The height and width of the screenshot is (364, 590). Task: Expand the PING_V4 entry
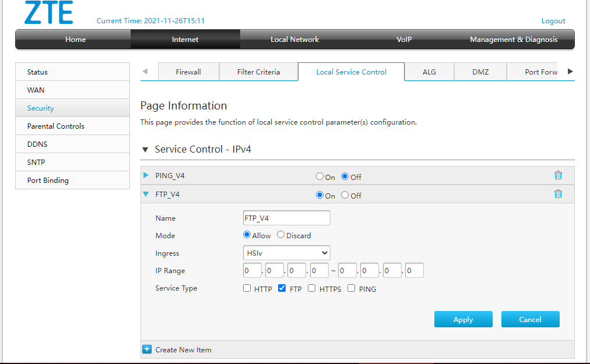tap(146, 175)
